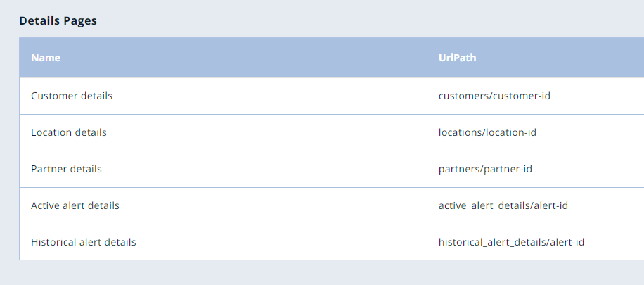Click the partners/partner-id path
Viewport: 644px width, 285px height.
485,169
